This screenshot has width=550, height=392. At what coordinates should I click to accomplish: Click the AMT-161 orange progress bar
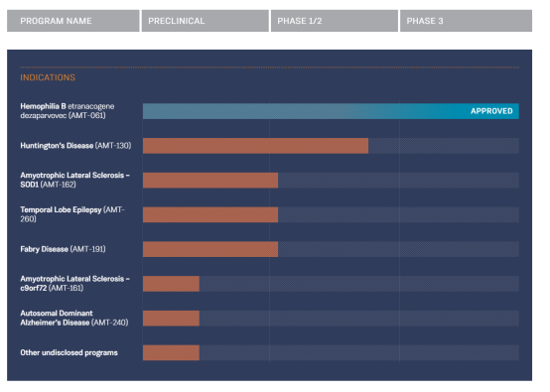[171, 284]
